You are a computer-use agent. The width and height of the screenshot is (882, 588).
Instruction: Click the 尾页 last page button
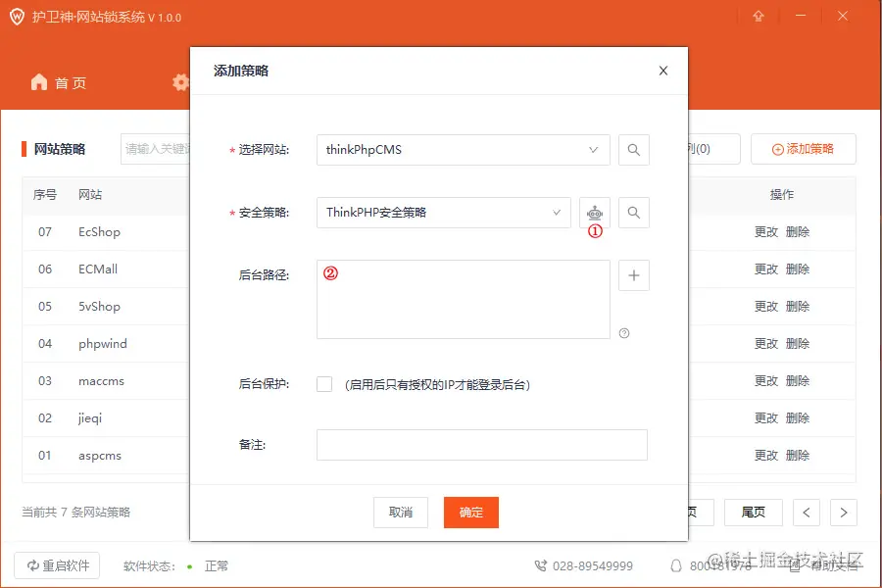(753, 513)
